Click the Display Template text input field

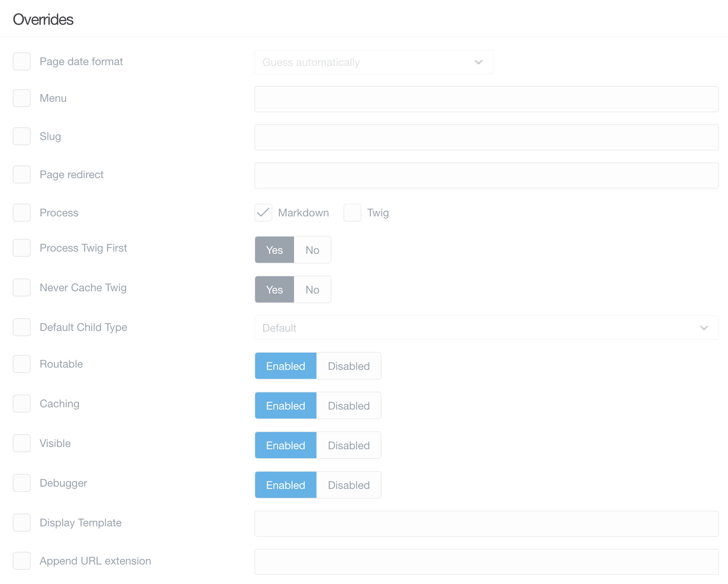pyautogui.click(x=487, y=523)
